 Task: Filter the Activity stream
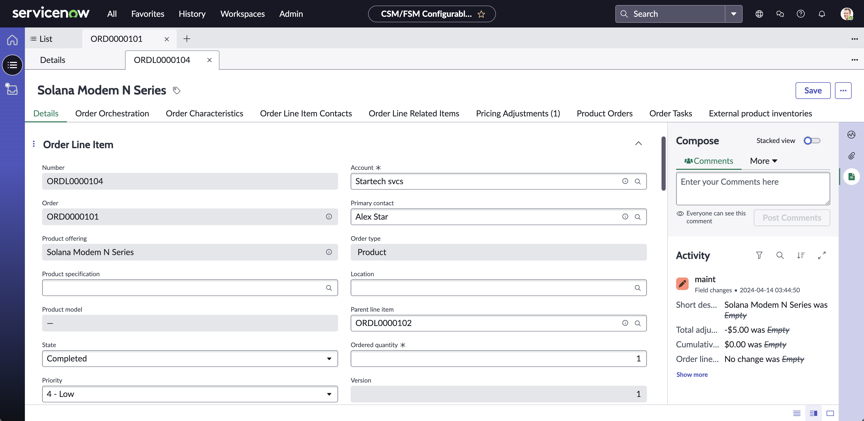[x=759, y=255]
